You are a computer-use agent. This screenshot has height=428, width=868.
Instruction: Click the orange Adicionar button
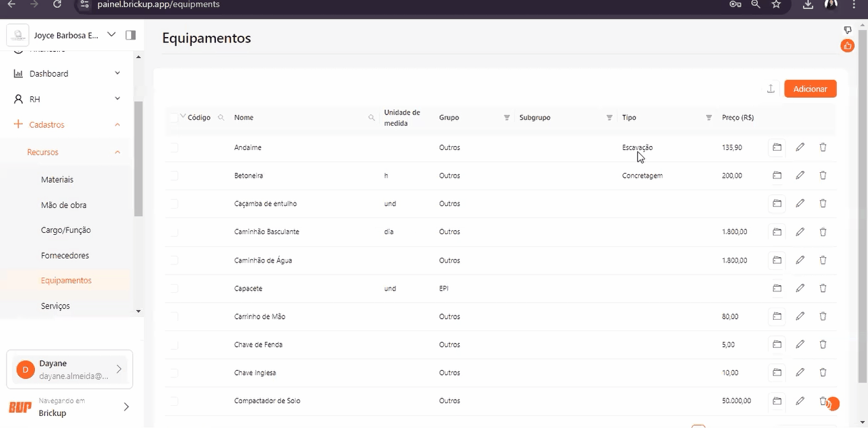[810, 89]
